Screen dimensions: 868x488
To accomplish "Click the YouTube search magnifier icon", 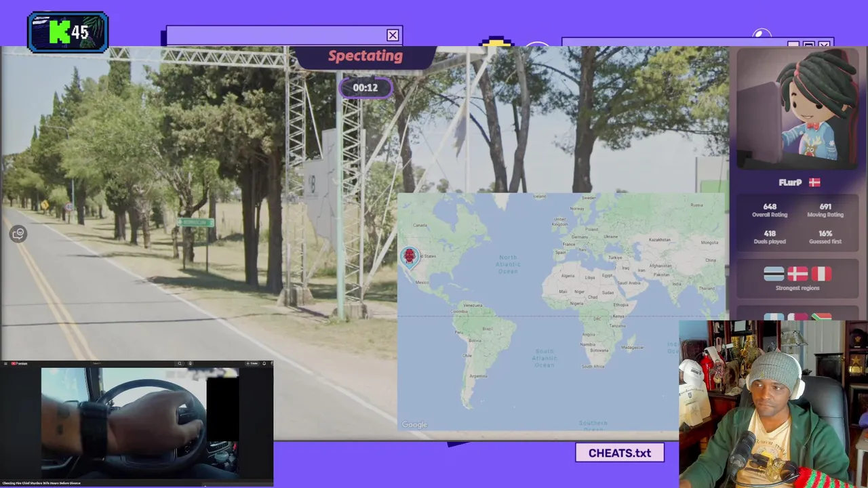I will tap(180, 363).
